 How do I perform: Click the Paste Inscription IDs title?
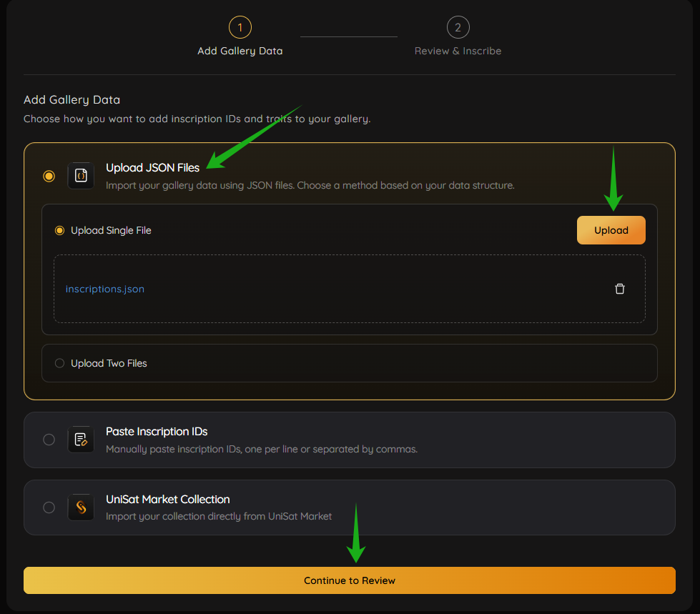(x=157, y=432)
